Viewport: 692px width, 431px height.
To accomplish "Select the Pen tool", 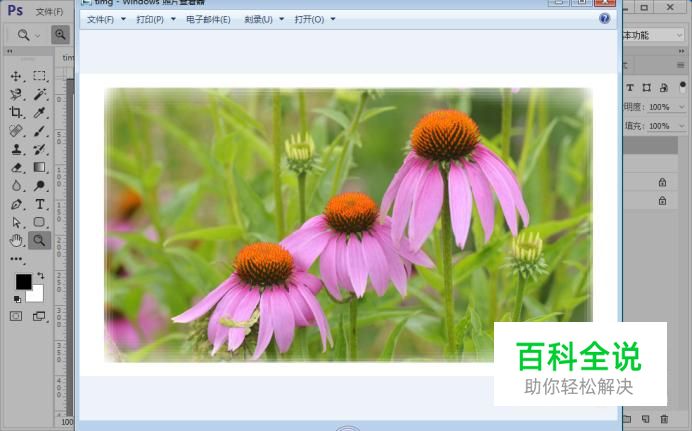I will tap(16, 204).
